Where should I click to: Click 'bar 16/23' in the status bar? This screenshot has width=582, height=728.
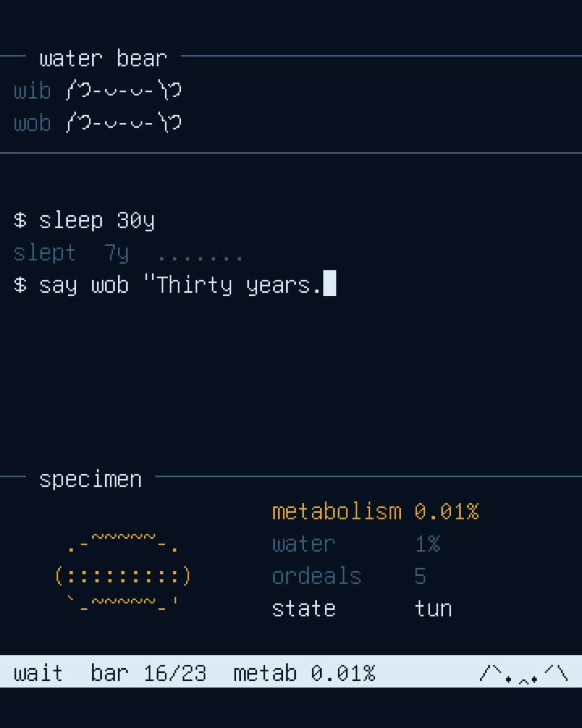[x=149, y=673]
